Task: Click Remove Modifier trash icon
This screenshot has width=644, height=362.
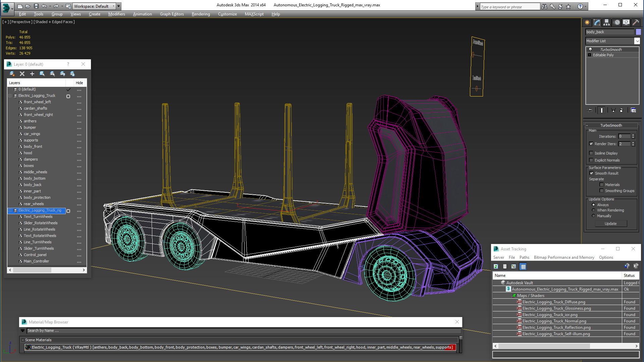Action: [x=621, y=110]
